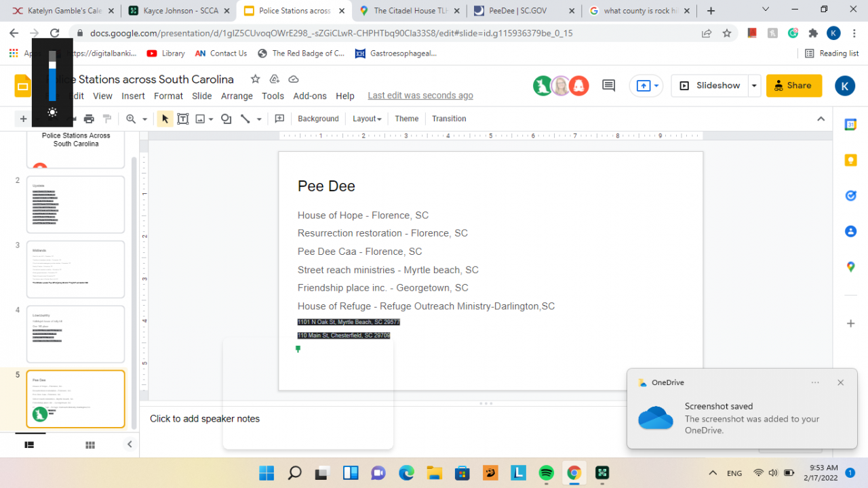Open taskbar Search
Image resolution: width=868 pixels, height=488 pixels.
pyautogui.click(x=294, y=473)
